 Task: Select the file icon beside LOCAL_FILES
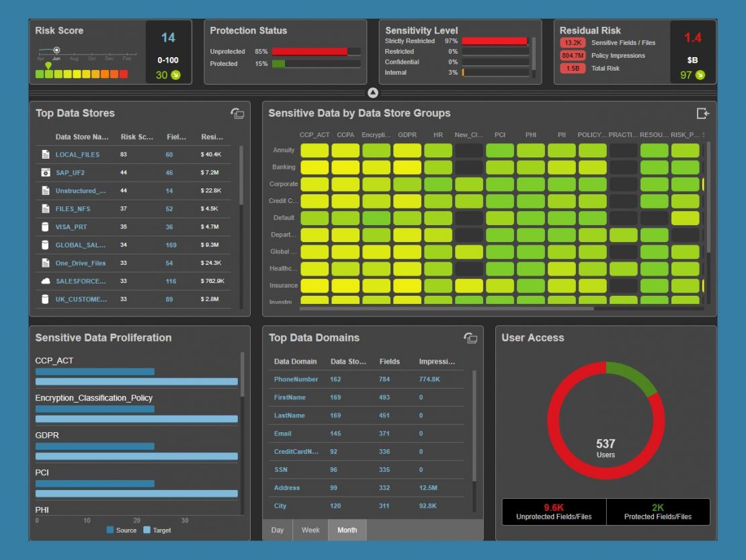click(44, 154)
